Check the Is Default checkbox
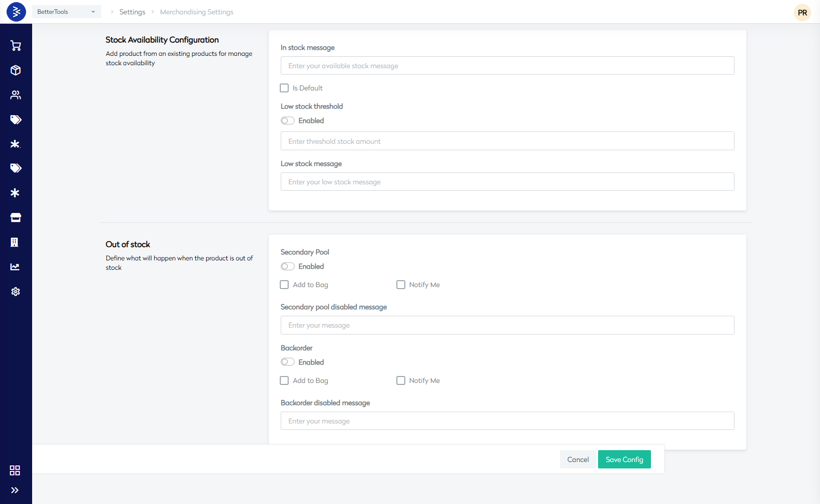The height and width of the screenshot is (504, 820). pos(284,88)
